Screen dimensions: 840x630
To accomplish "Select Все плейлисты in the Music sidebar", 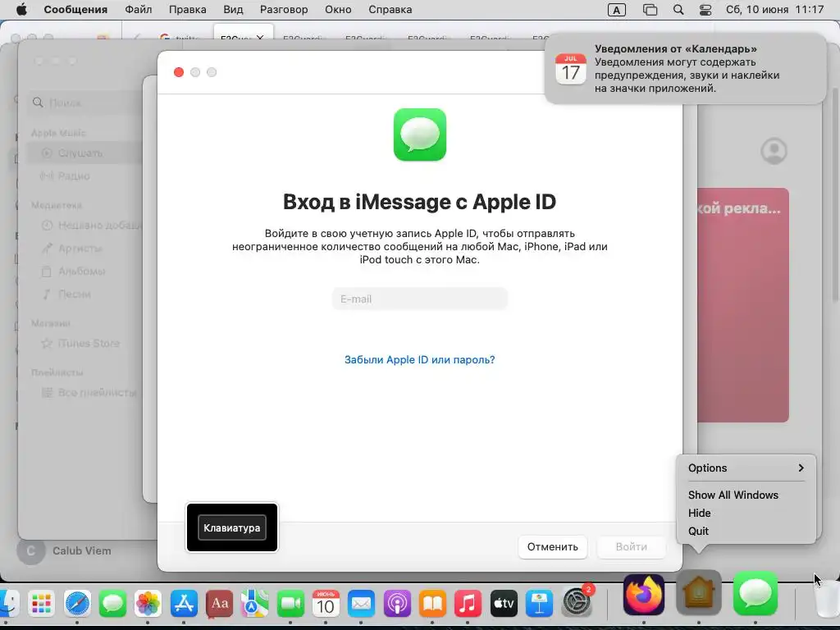I will coord(97,393).
